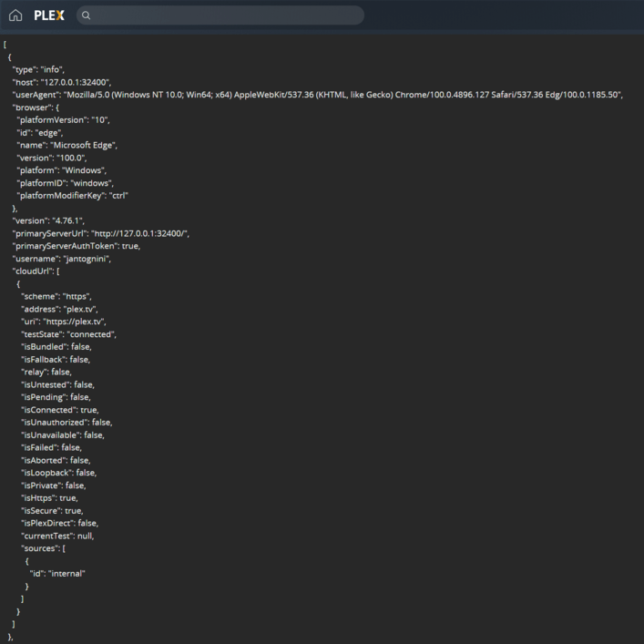
Task: Select the "uri": "https://plex.tv" line
Action: (64, 322)
